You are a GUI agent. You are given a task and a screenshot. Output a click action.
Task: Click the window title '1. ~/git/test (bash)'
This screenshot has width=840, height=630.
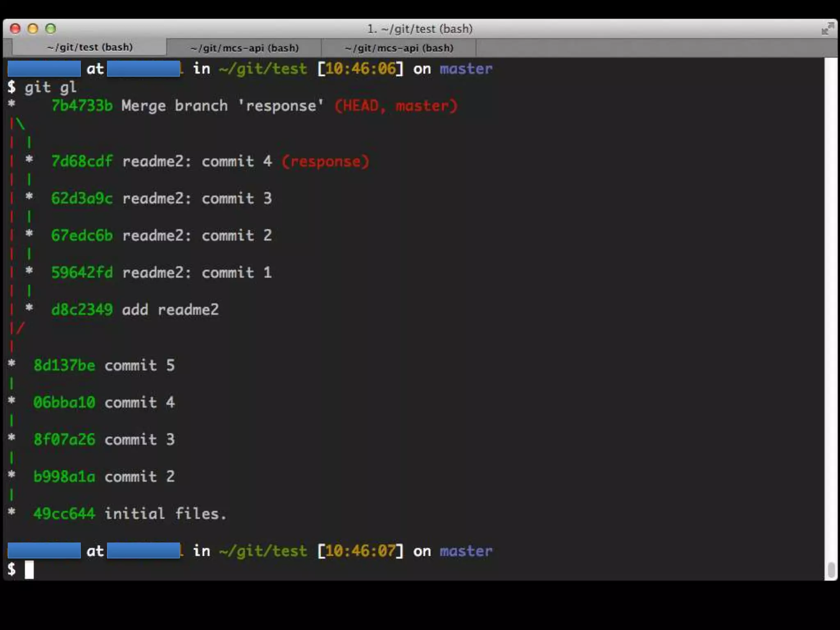point(420,29)
